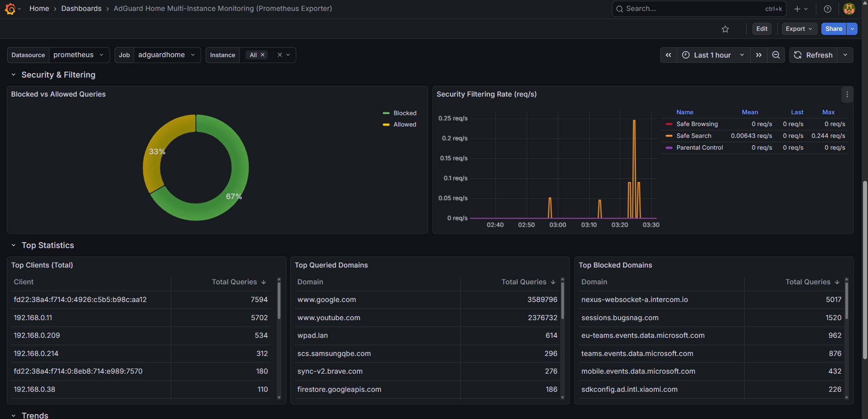Open Security Filtering Rate panel menu
Viewport: 868px width, 419px height.
(x=847, y=94)
